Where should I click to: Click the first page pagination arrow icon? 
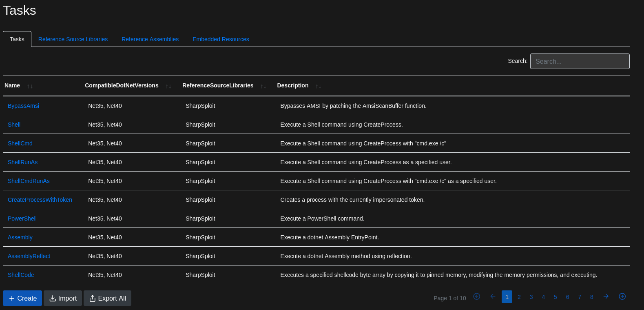476,297
